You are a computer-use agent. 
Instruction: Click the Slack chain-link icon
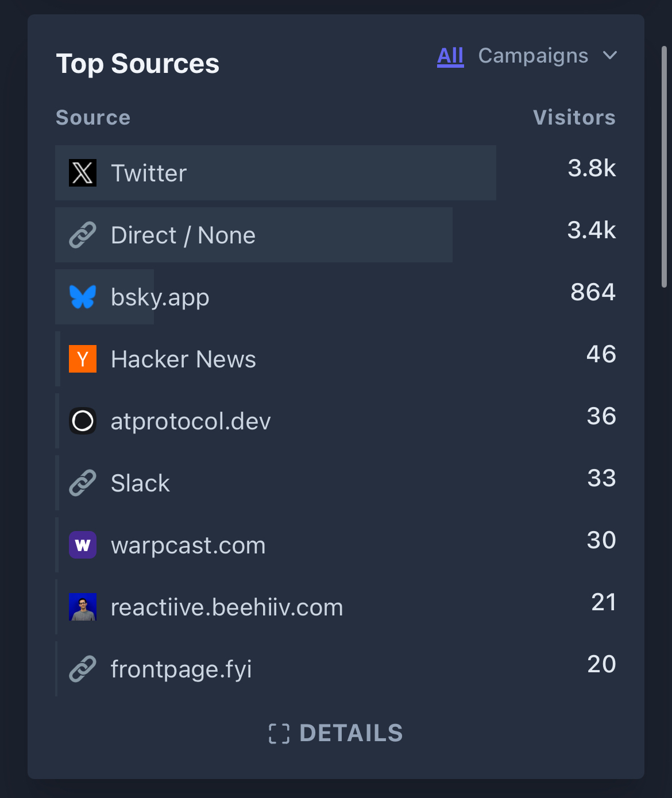coord(83,483)
